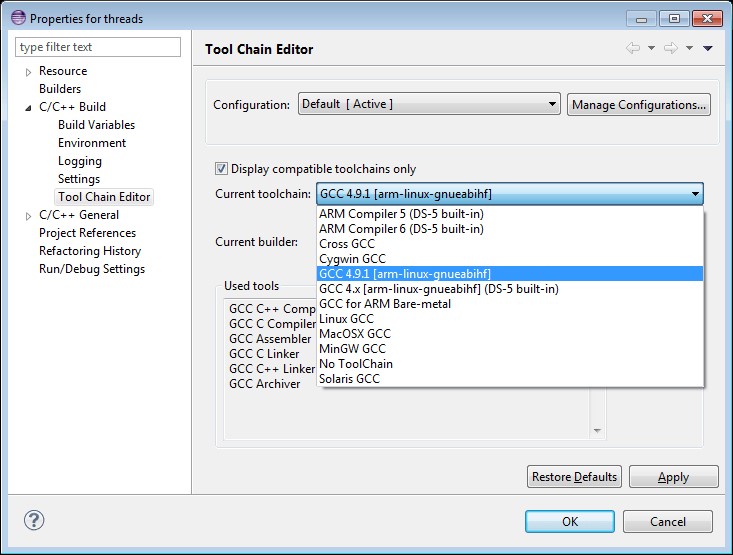Open the forward history dropdown arrow
Viewport: 733px width, 555px height.
[689, 48]
